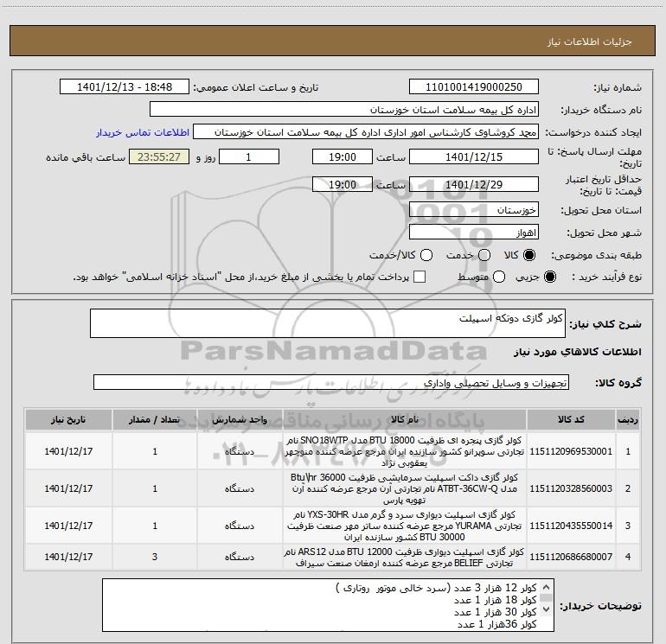Click quantity 3 in row 4
This screenshot has width=666, height=644.
coord(155,557)
